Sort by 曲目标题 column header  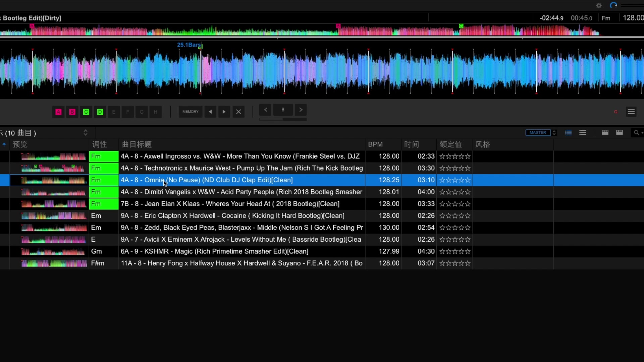point(137,144)
